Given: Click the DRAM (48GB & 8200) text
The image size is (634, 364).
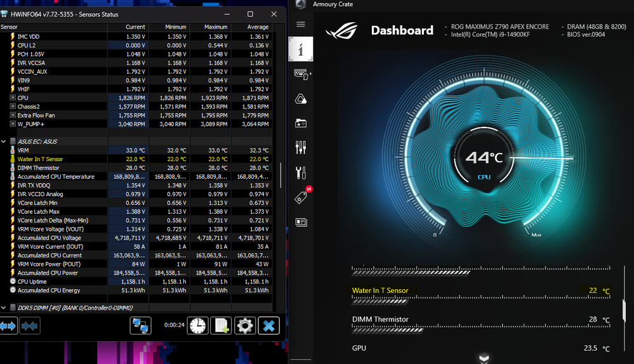Looking at the screenshot, I should pyautogui.click(x=597, y=27).
